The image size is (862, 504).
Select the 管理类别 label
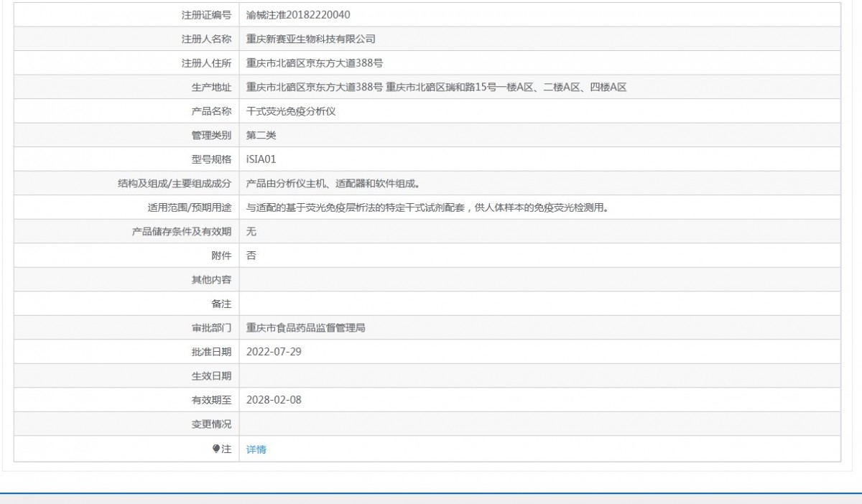pyautogui.click(x=211, y=135)
